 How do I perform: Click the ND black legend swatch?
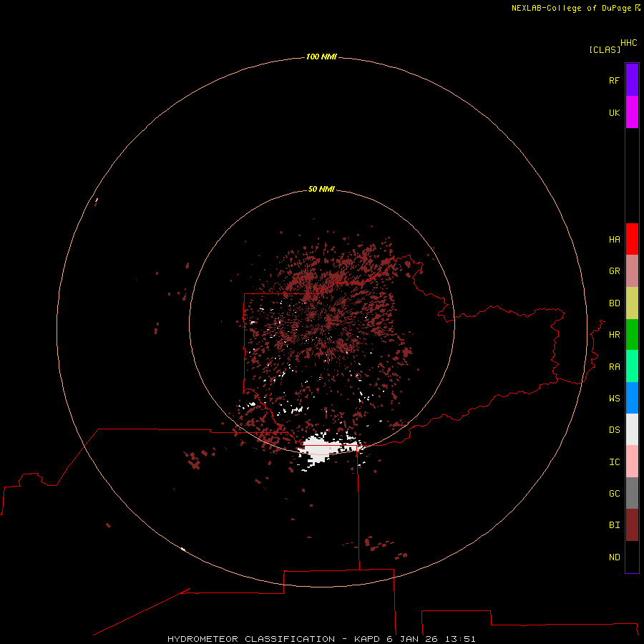[x=632, y=557]
